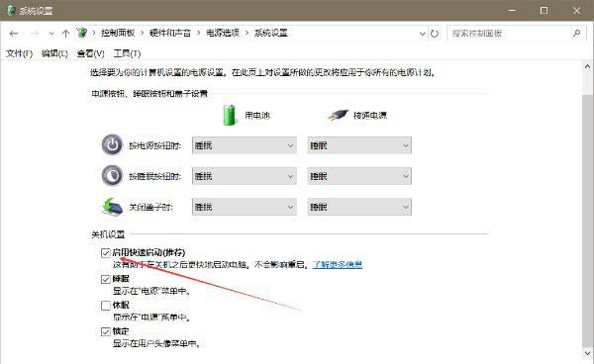
Task: Click the 接通电源 column label
Action: point(370,115)
